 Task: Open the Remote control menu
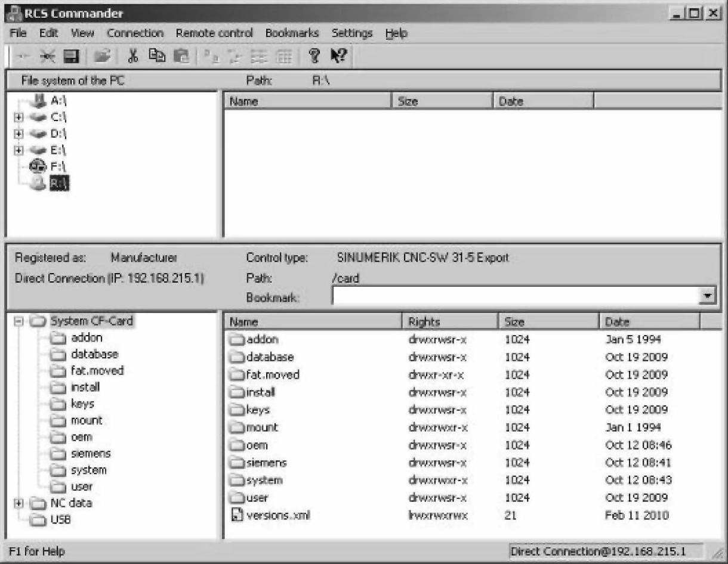[214, 33]
